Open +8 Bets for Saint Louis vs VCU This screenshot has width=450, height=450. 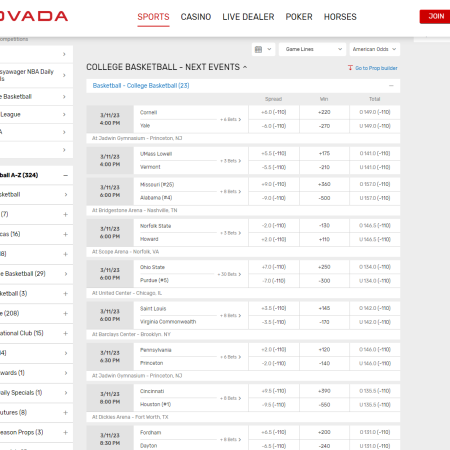click(x=230, y=315)
